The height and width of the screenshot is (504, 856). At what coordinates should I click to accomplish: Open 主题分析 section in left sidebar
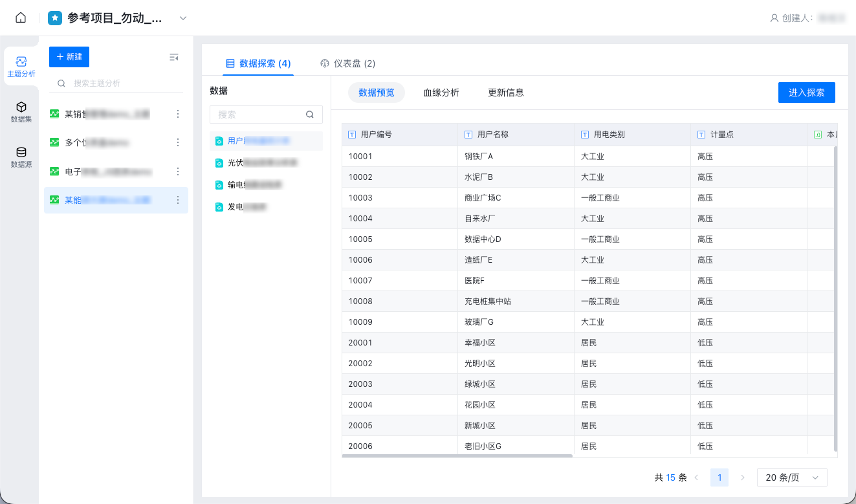pos(21,67)
